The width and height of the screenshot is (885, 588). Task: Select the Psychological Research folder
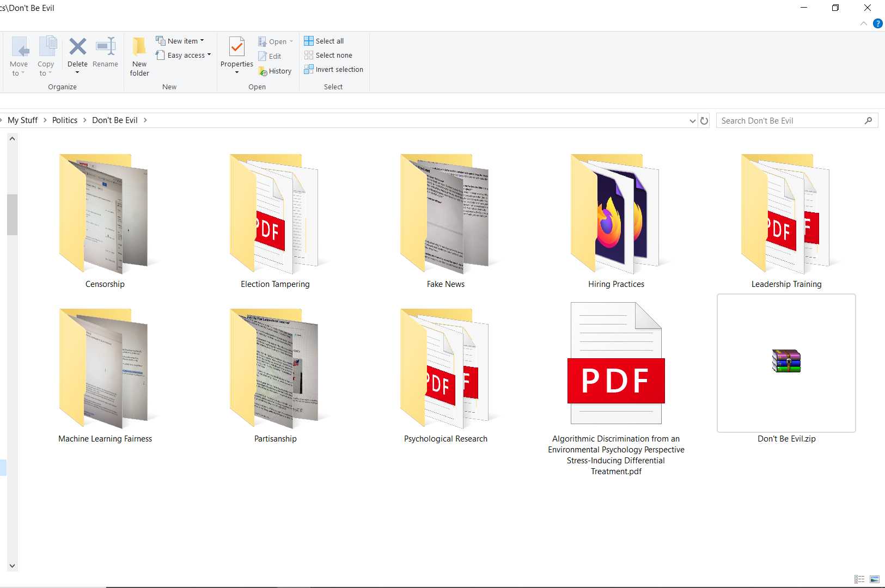coord(445,376)
